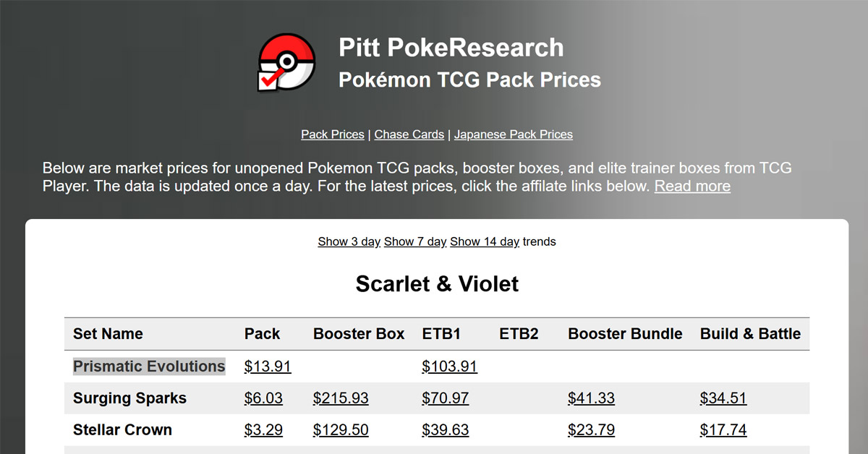Show 7 day price trends
Image resolution: width=868 pixels, height=454 pixels.
pyautogui.click(x=414, y=241)
